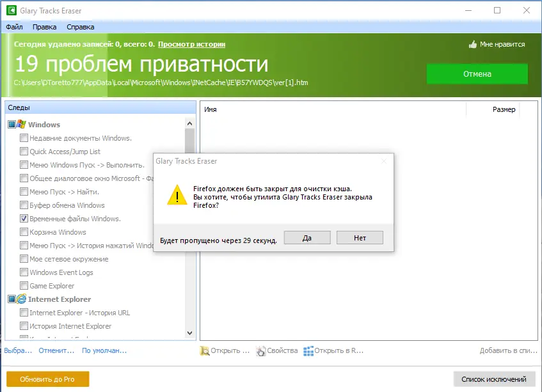542x392 pixels.
Task: Open the Просмотр истории link
Action: [x=191, y=44]
